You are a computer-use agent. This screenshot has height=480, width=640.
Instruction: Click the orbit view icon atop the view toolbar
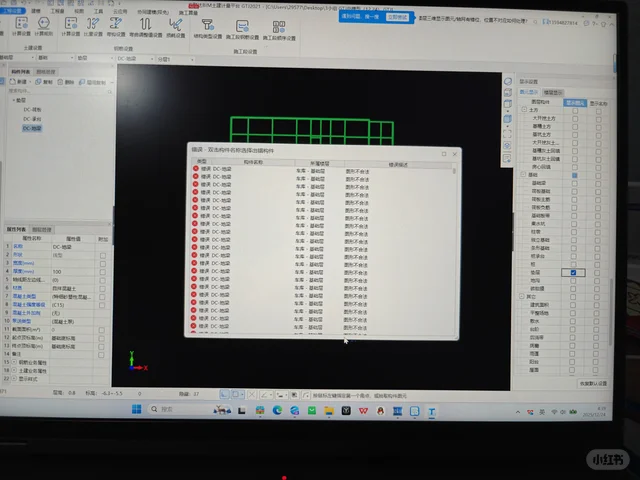(x=508, y=82)
